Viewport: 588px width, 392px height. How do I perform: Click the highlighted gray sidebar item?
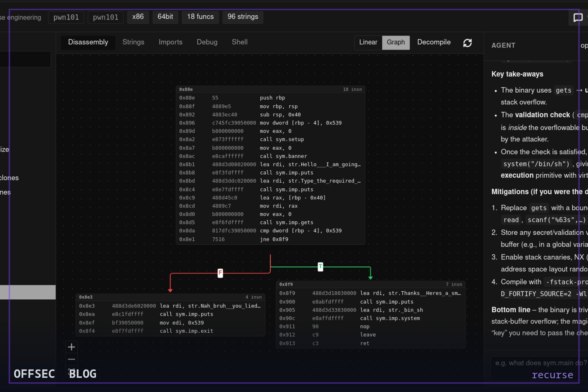[28, 292]
